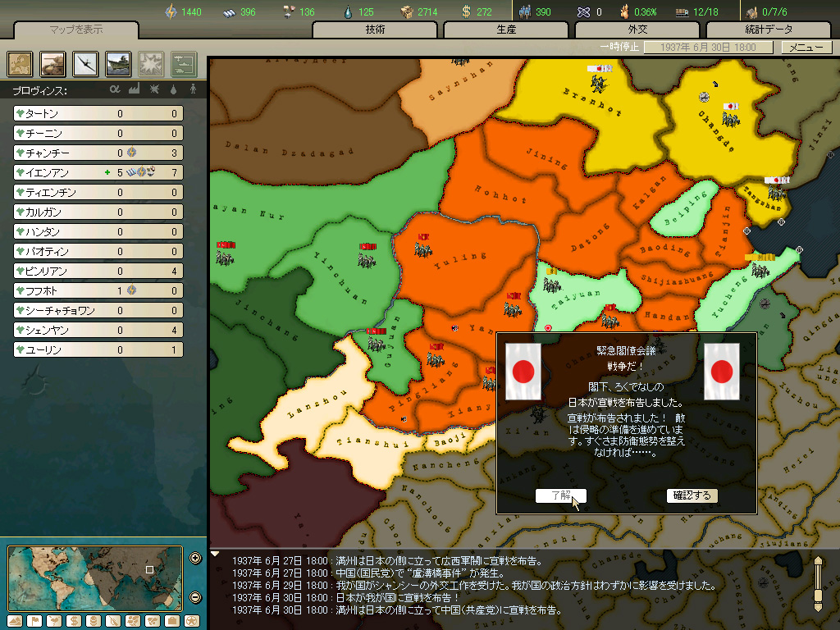Sort provinces by oil drop icon
This screenshot has height=630, width=840.
click(x=173, y=89)
